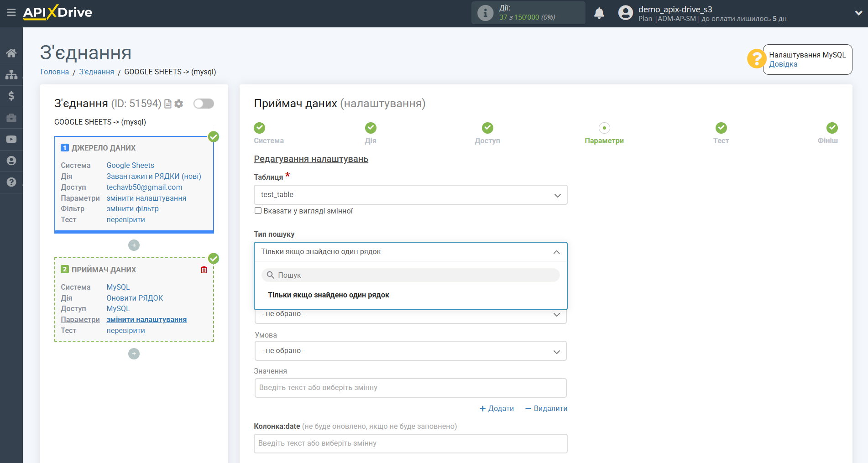Click the 'ПРИЙМАЧ ДАНИХ' block title
Screen dimensions: 868x463
[x=104, y=270]
